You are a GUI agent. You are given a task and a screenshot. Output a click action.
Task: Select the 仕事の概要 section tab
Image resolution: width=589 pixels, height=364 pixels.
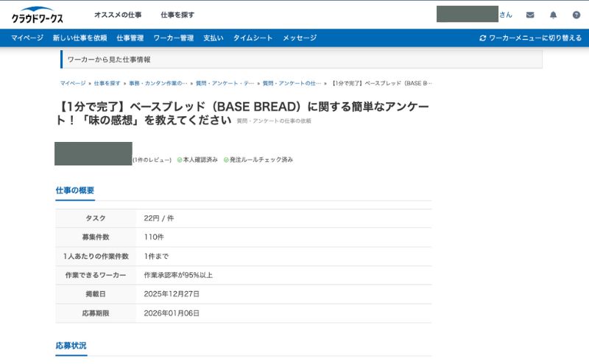coord(74,190)
